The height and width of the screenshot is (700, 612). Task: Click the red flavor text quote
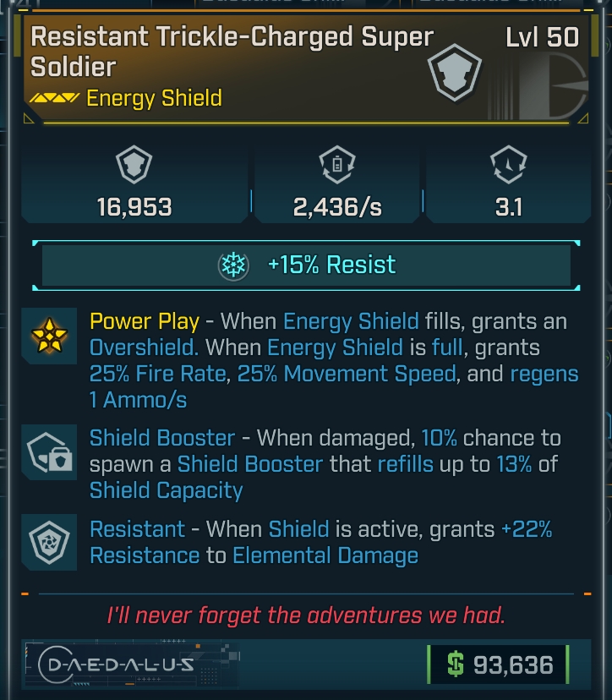pyautogui.click(x=305, y=615)
